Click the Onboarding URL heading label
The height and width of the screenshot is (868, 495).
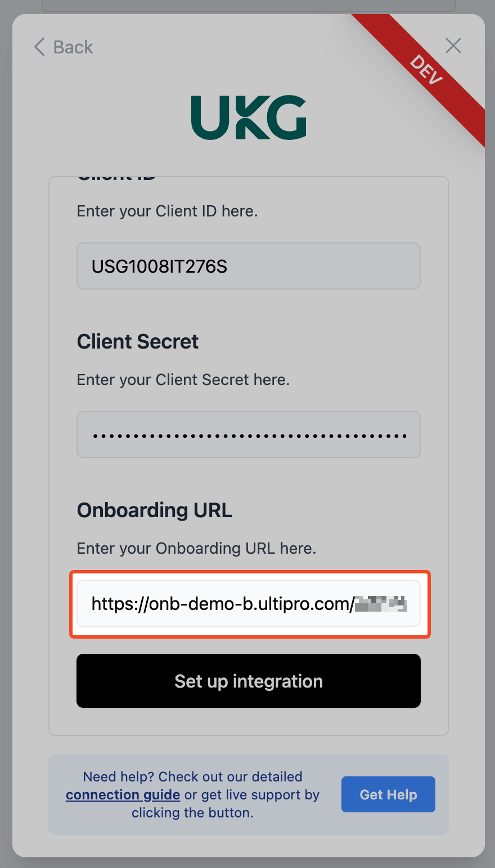(x=155, y=510)
